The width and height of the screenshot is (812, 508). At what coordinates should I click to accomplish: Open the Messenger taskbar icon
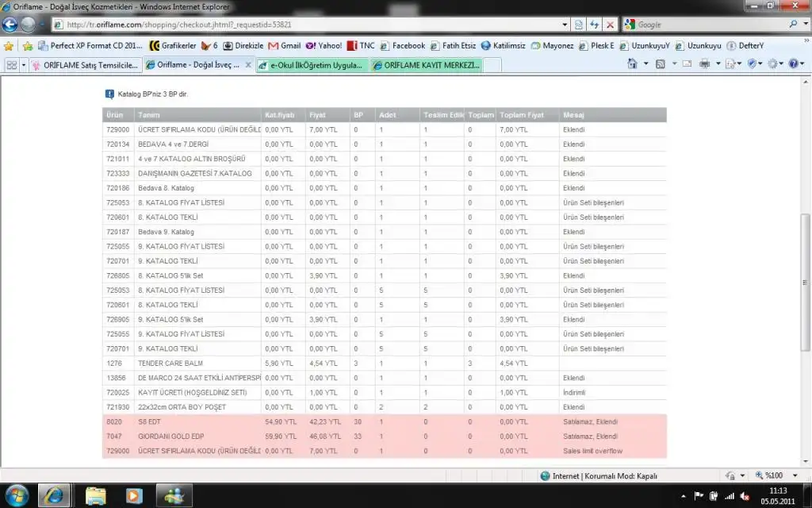(x=174, y=495)
